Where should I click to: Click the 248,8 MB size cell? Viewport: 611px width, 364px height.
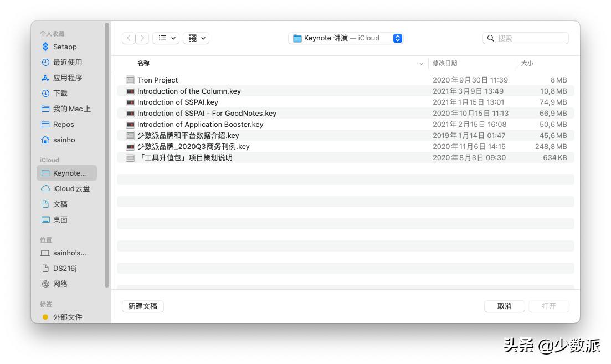[x=551, y=146]
